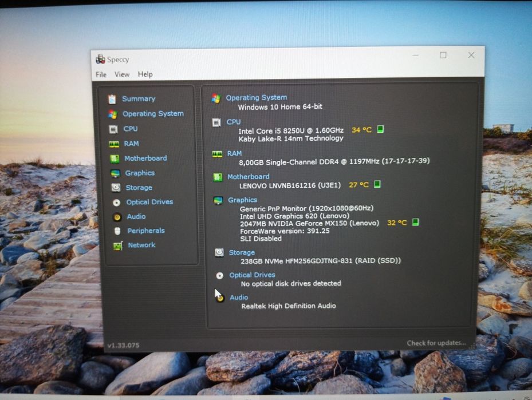Click '8,00GB Single-Channel DDR4' RAM line

tap(334, 162)
